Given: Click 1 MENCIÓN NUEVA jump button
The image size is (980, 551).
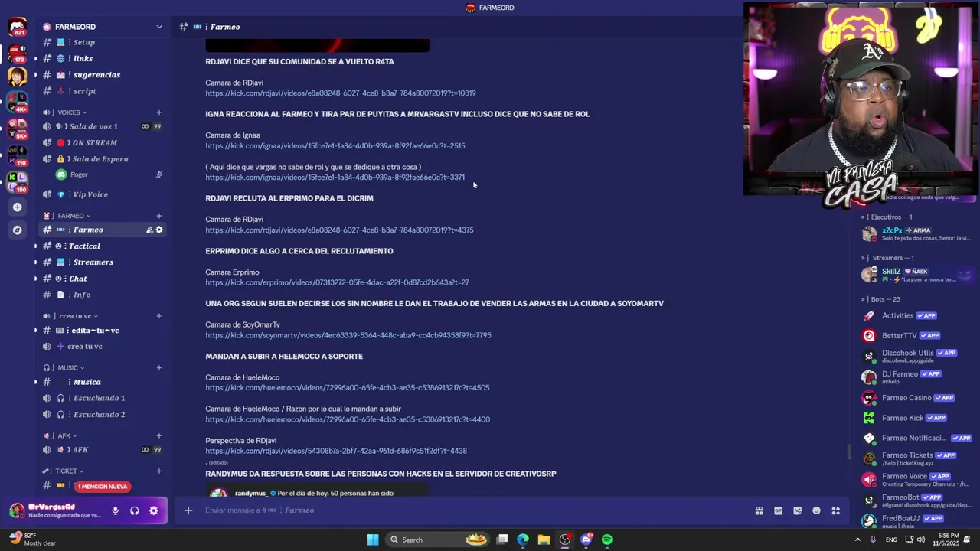Looking at the screenshot, I should [102, 487].
